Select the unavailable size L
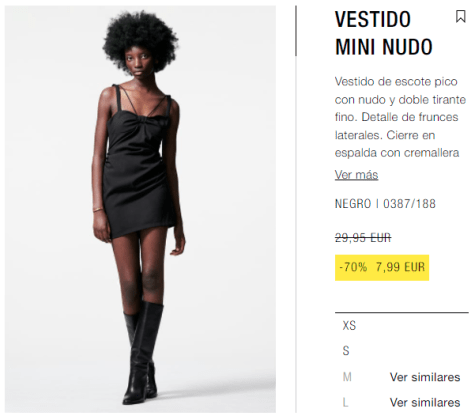The image size is (475, 416). click(345, 402)
